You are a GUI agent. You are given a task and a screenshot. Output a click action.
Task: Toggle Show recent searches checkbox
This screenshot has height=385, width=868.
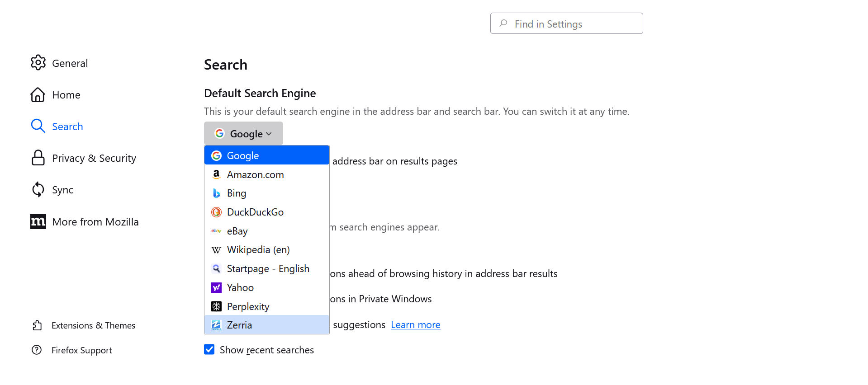click(209, 349)
